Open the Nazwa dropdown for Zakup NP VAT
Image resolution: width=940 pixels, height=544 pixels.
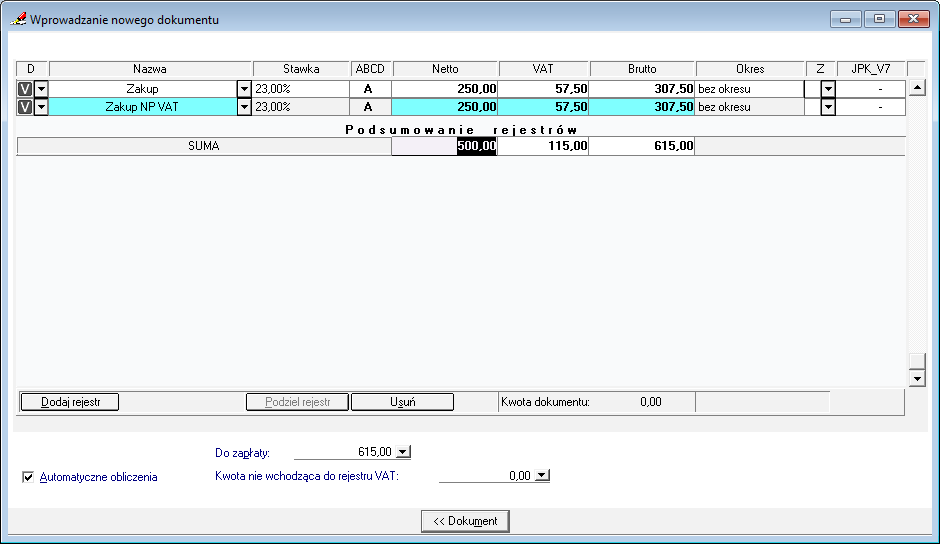tap(244, 107)
